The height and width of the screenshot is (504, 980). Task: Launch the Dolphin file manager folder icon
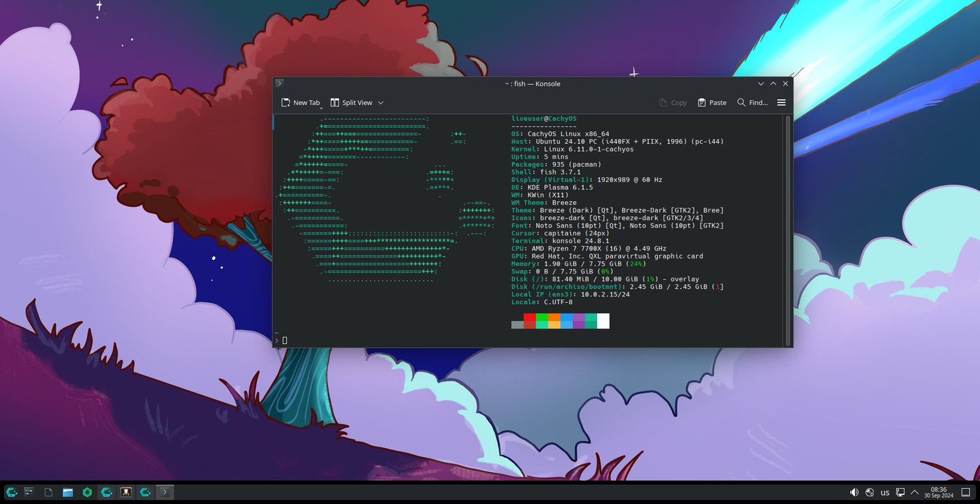click(x=68, y=492)
